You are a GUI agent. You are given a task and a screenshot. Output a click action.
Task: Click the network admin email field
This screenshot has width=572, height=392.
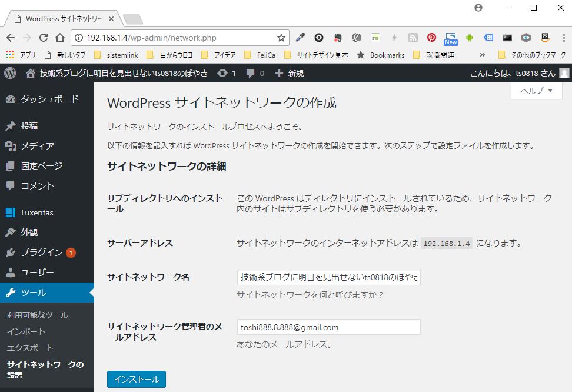[329, 327]
